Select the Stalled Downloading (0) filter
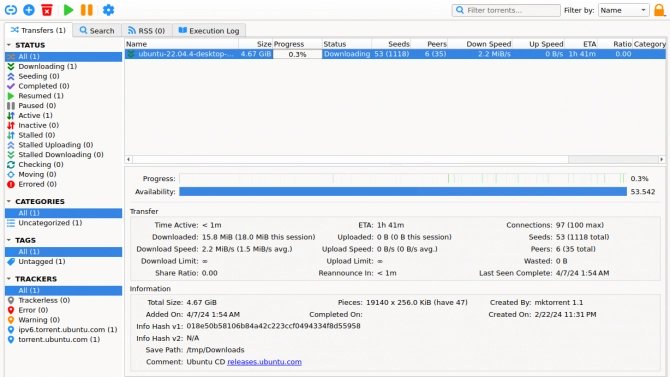The width and height of the screenshot is (670, 377). coord(63,155)
